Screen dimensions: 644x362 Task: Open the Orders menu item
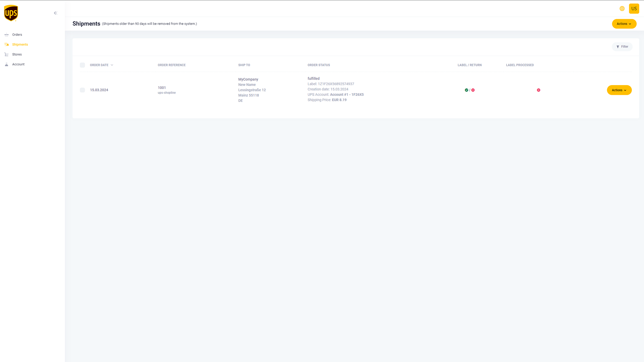(17, 35)
